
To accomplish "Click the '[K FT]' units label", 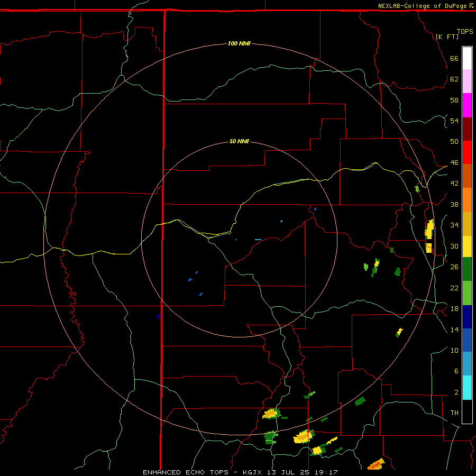I will (447, 36).
